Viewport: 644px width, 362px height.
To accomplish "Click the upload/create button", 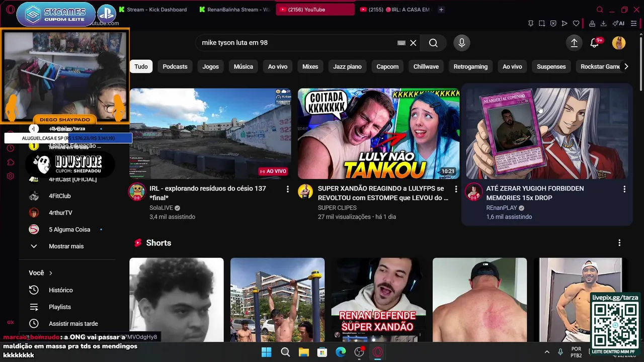I will pos(574,43).
